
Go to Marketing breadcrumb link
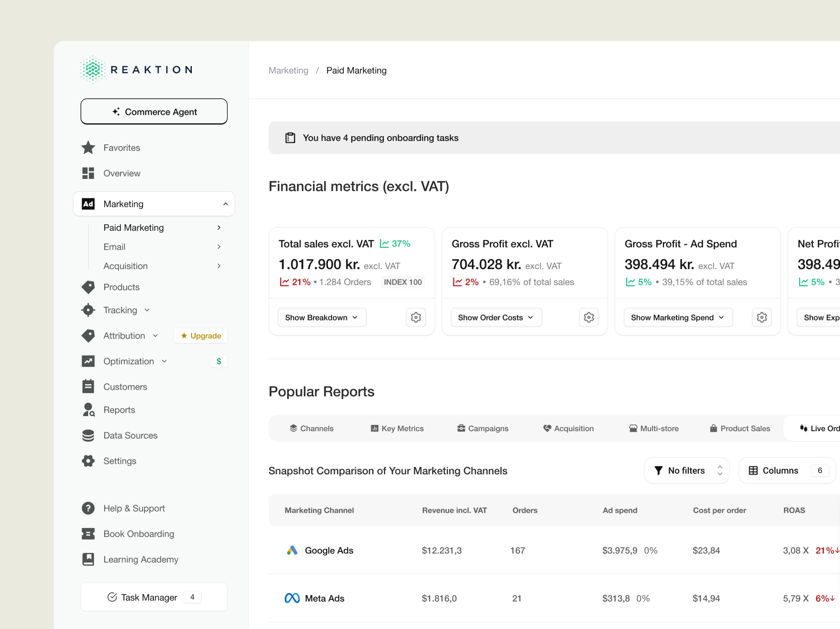[288, 70]
